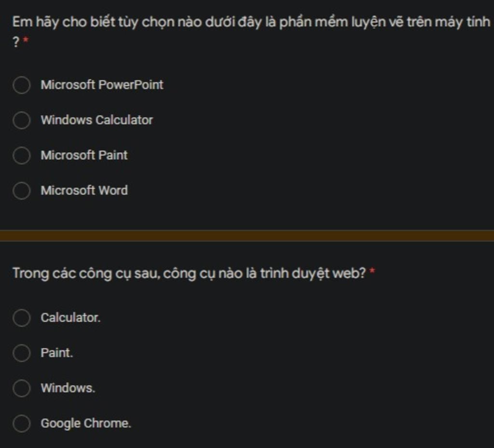This screenshot has width=494, height=448.
Task: Click the "Microsoft Paint" answer label
Action: click(84, 155)
